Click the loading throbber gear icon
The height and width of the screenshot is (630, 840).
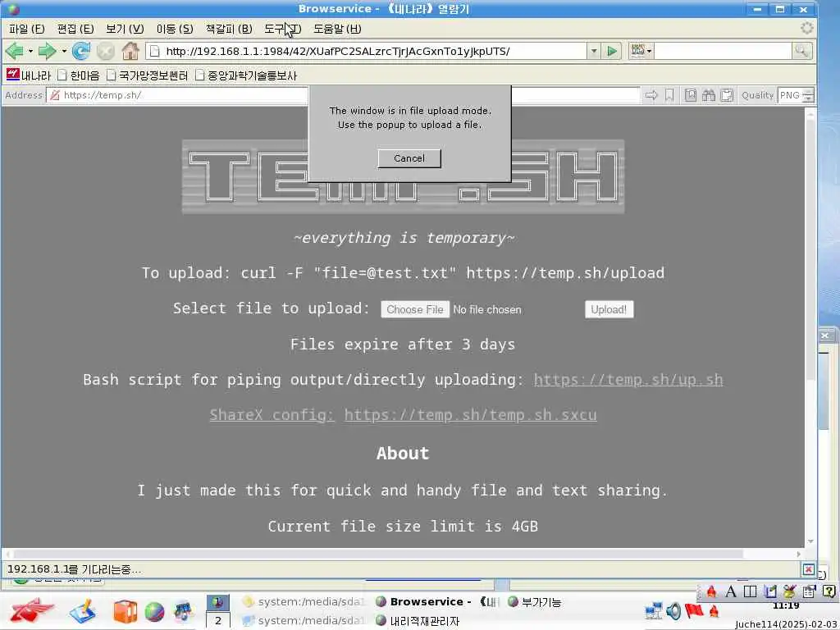click(806, 28)
